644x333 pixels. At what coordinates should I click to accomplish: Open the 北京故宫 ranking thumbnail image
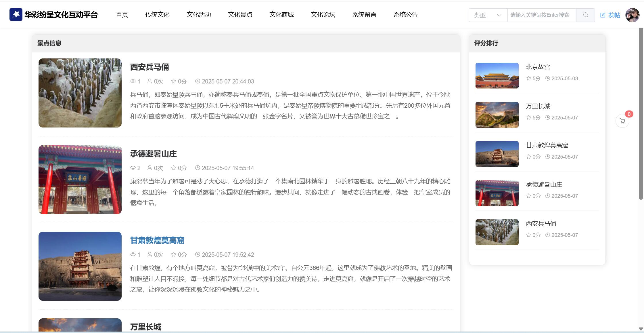pos(497,76)
